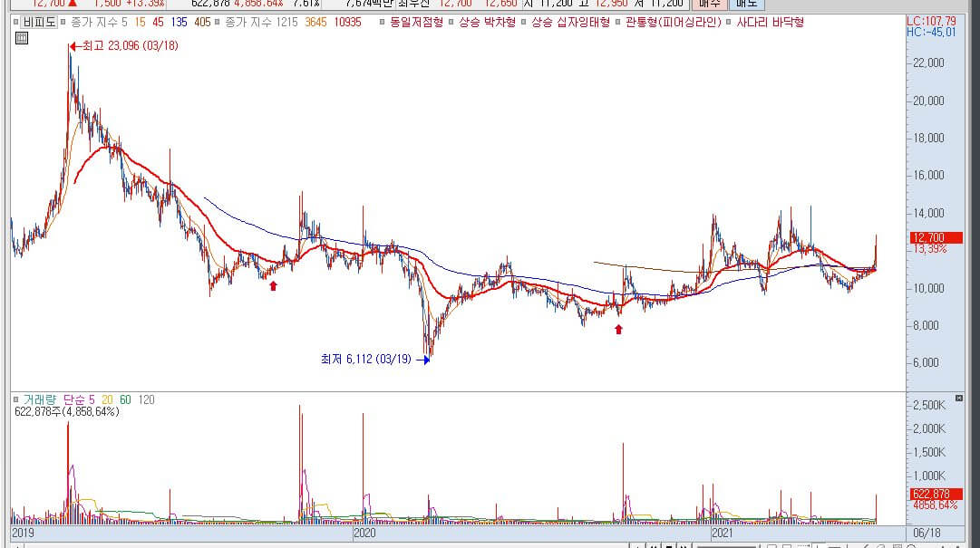Toggle the square before 거래량 indicator
The height and width of the screenshot is (548, 980).
coord(16,400)
